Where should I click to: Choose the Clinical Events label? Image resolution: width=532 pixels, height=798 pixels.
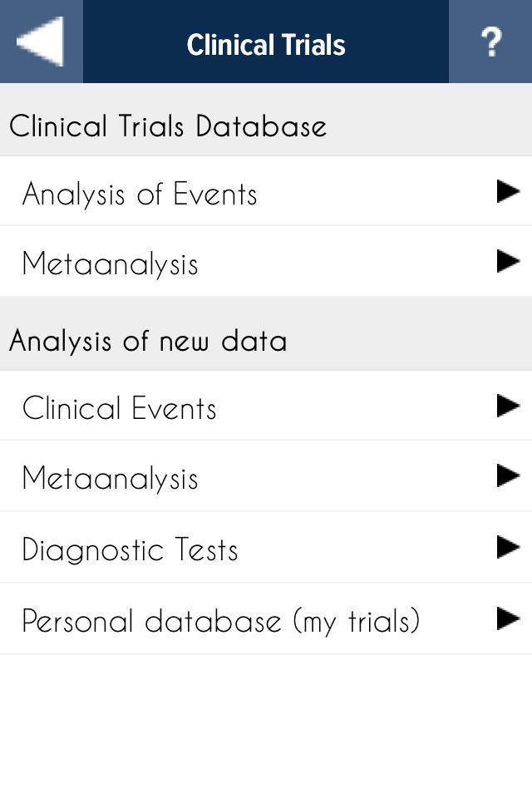[x=119, y=408]
